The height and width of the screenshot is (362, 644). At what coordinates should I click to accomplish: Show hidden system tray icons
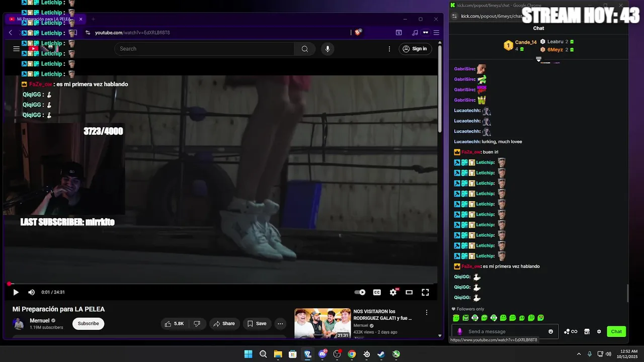coord(579,354)
